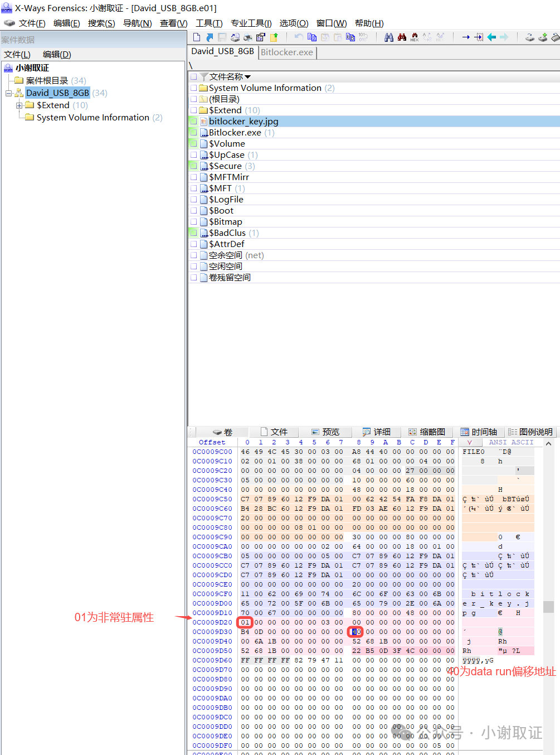Screen dimensions: 560x755
Task: Tick the checkbox for Bitlocker.exe
Action: click(x=193, y=132)
